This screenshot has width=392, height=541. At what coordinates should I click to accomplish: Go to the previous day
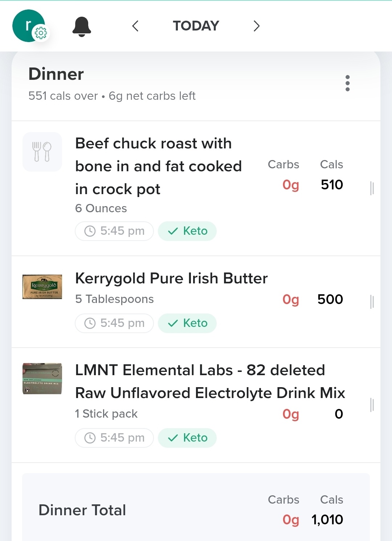tap(135, 26)
